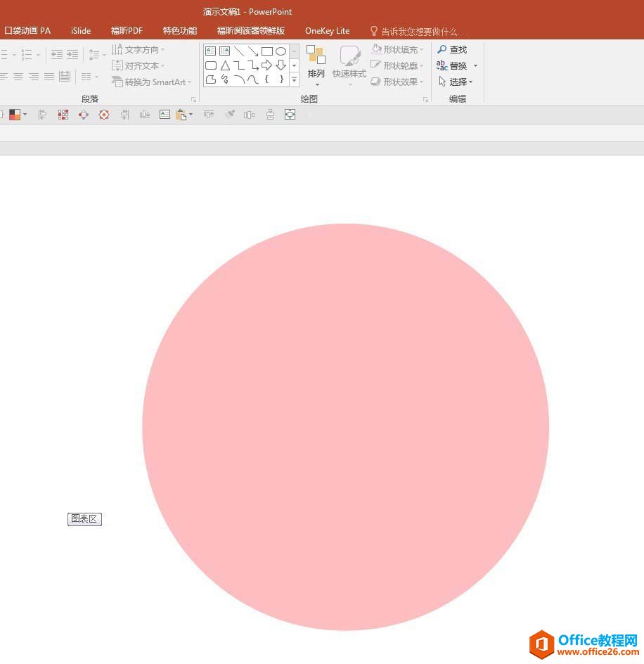Insert a vertical text box shape
Image resolution: width=644 pixels, height=664 pixels.
coord(224,51)
